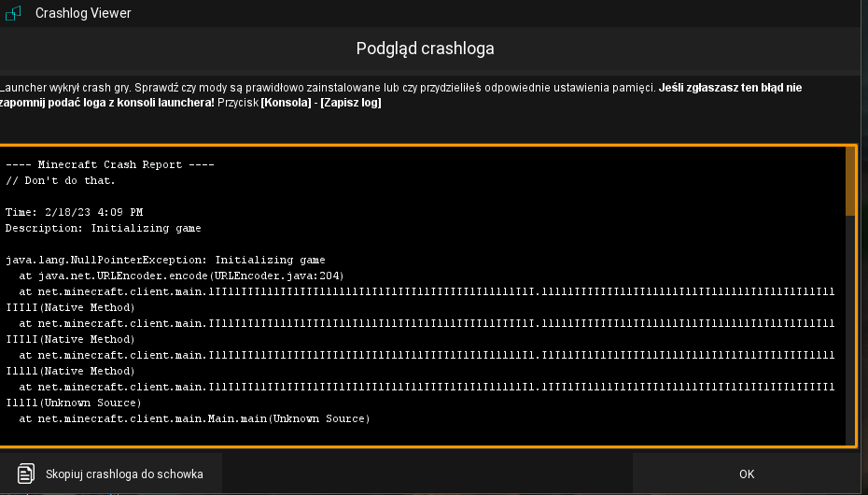868x495 pixels.
Task: Click the Minecraft Crash Report header line
Action: (110, 164)
